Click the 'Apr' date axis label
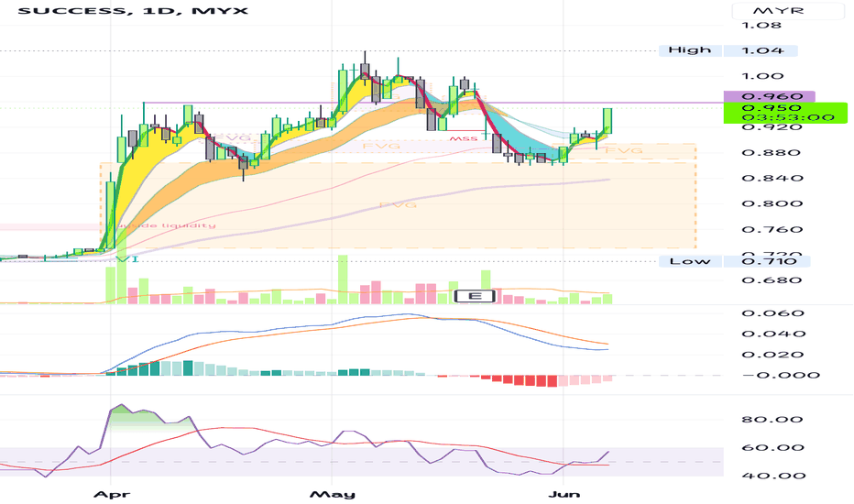 [112, 495]
